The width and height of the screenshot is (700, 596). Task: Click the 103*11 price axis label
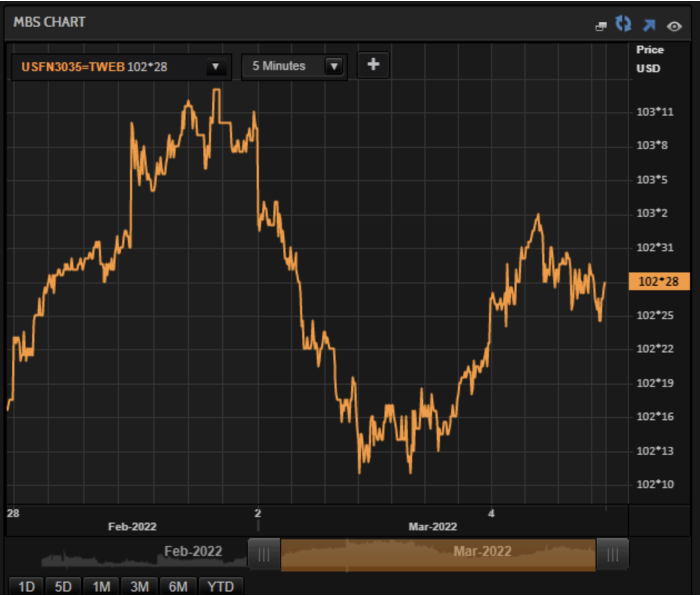coord(654,112)
